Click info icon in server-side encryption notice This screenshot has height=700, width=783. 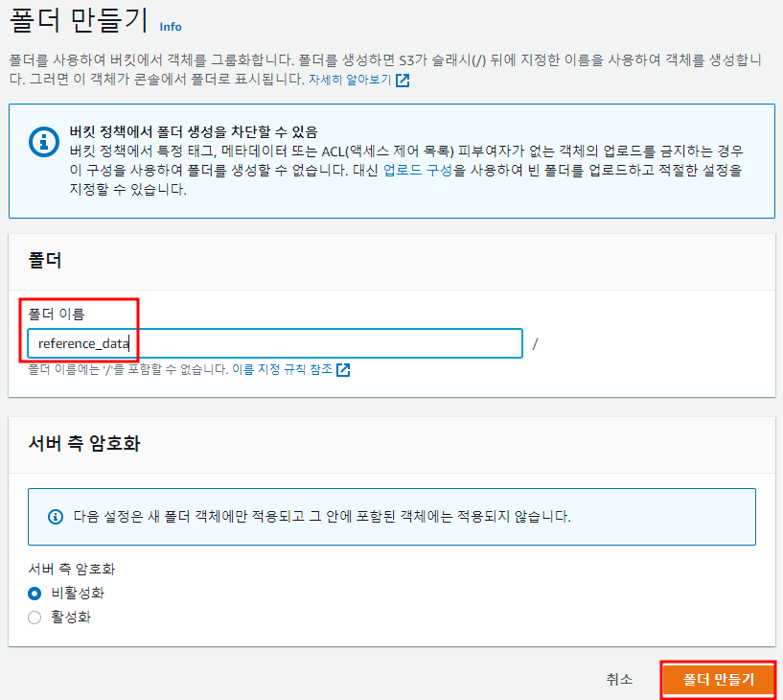(x=56, y=516)
